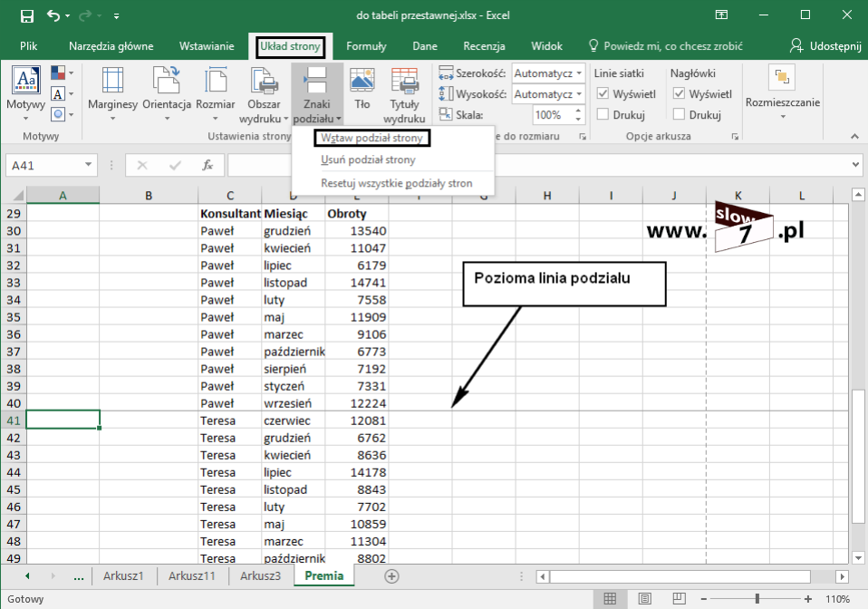868x609 pixels.
Task: Open Rozmieszczanie arrange menu
Action: click(x=782, y=92)
